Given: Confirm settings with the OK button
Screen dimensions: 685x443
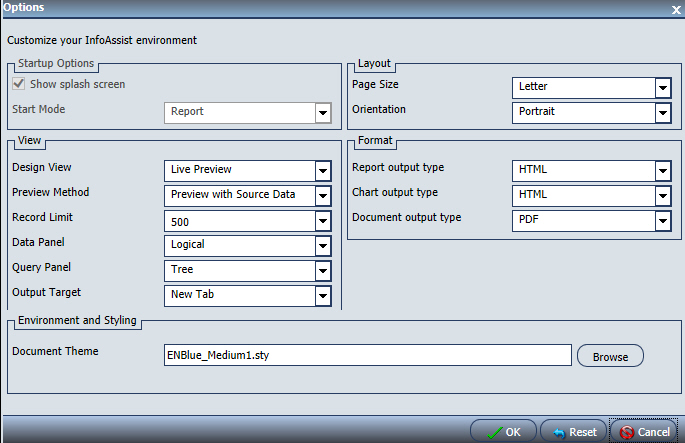Looking at the screenshot, I should 503,432.
